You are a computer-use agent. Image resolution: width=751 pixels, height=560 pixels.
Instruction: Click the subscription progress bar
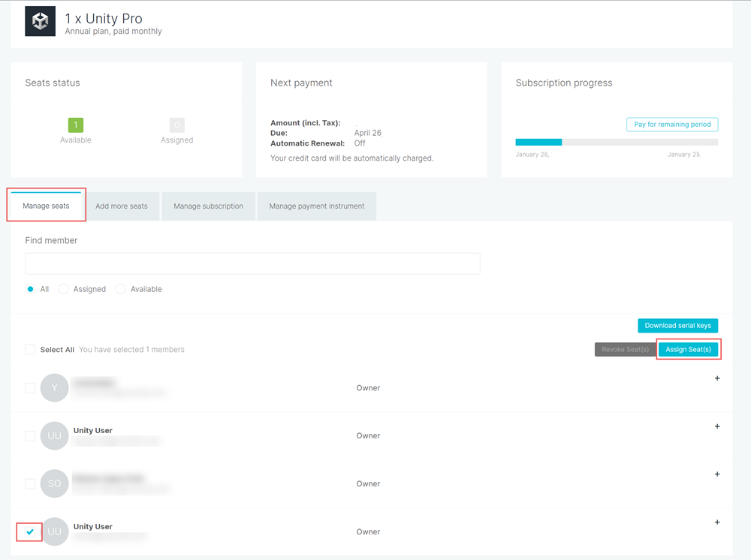616,142
